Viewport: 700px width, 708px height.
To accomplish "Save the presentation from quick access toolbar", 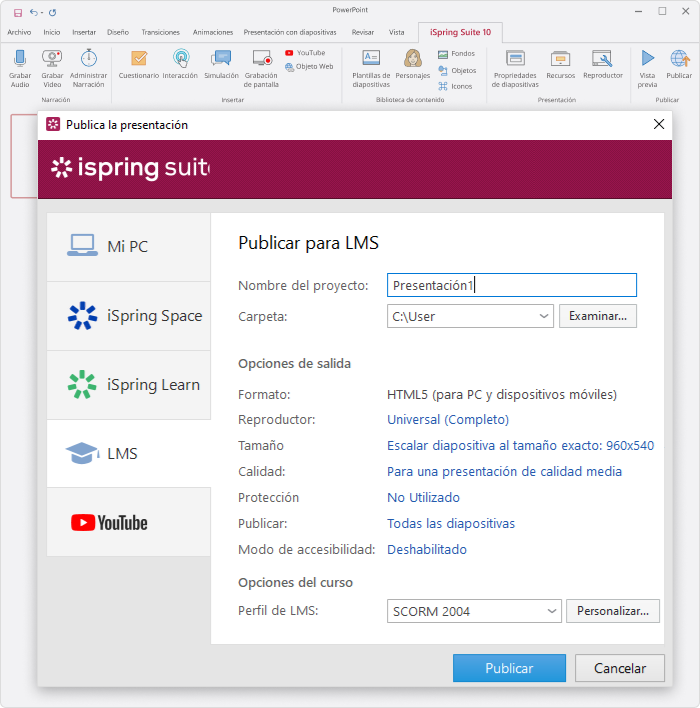I will click(18, 13).
